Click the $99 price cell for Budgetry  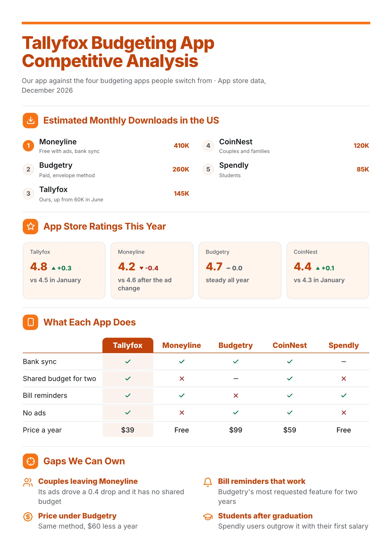[236, 430]
